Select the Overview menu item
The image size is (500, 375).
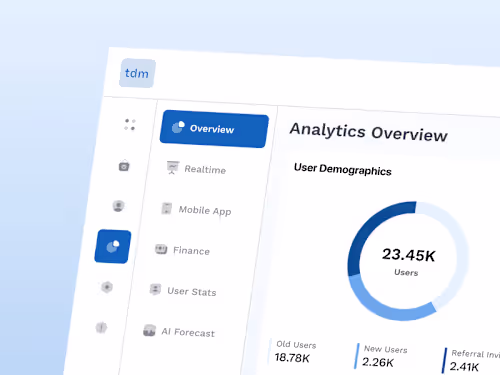(214, 129)
